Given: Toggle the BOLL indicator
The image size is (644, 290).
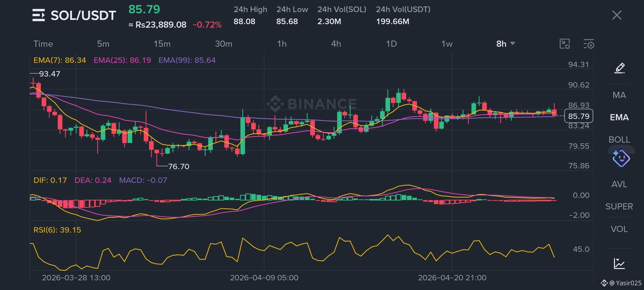Looking at the screenshot, I should tap(619, 140).
